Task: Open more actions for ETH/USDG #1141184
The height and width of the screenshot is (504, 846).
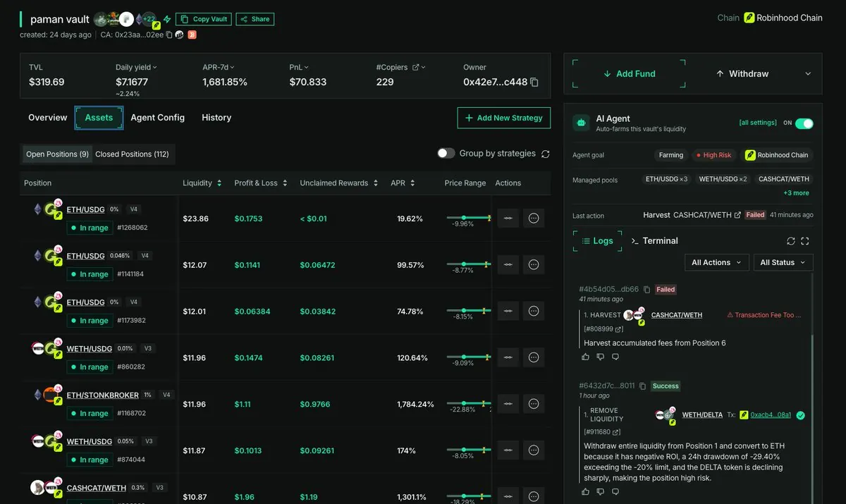Action: (x=534, y=265)
